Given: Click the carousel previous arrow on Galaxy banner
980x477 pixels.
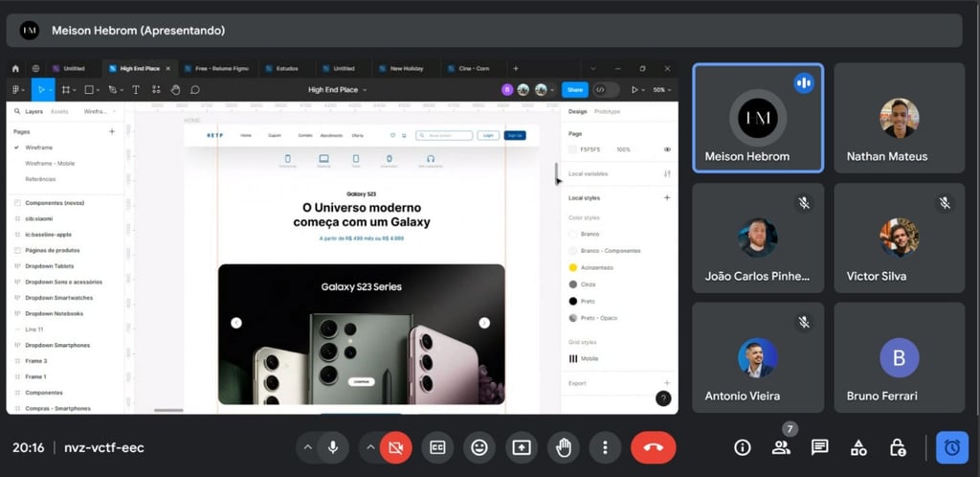Looking at the screenshot, I should [236, 323].
